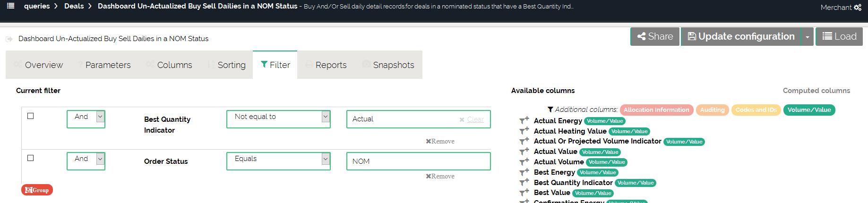Click add-filter icon for Best Value
Screen dimensions: 868x203
coord(524,193)
